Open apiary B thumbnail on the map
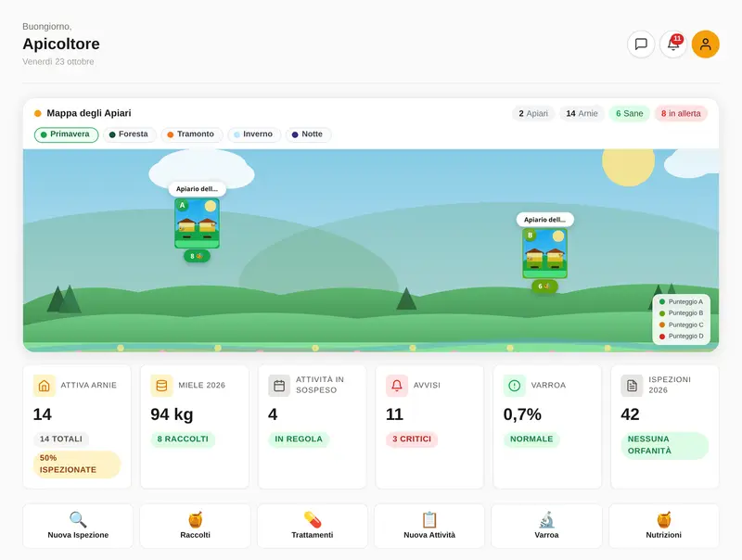Screen dimensions: 742x560 tap(544, 253)
